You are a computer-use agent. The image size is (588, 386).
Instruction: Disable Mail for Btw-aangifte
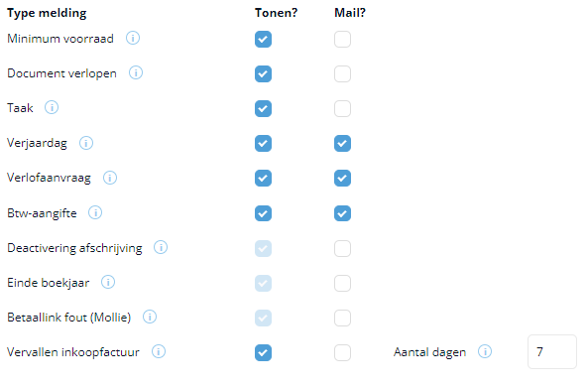tap(342, 213)
